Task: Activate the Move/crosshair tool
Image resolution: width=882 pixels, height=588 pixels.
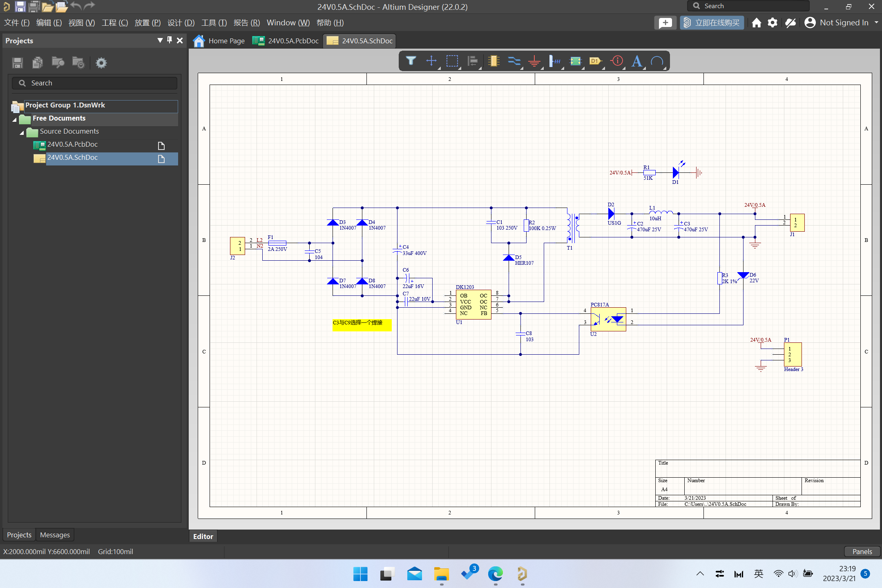Action: click(x=431, y=61)
